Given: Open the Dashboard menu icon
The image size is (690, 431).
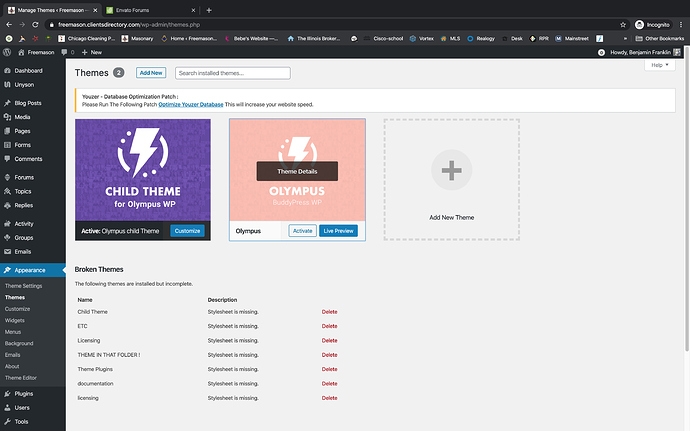Looking at the screenshot, I should pyautogui.click(x=7, y=70).
